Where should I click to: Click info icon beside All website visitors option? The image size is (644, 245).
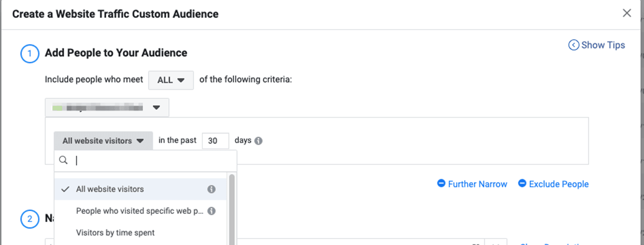pos(211,189)
